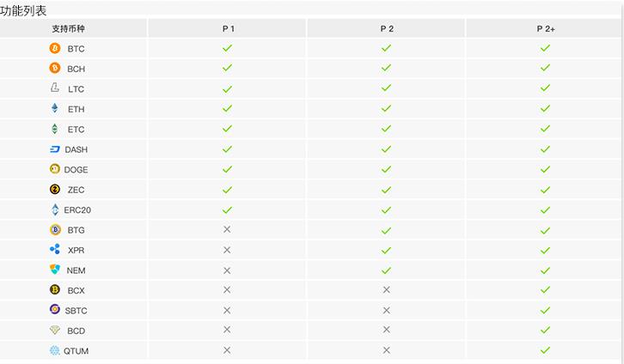Image resolution: width=624 pixels, height=364 pixels.
Task: Click the BCH coin icon
Action: tap(55, 69)
